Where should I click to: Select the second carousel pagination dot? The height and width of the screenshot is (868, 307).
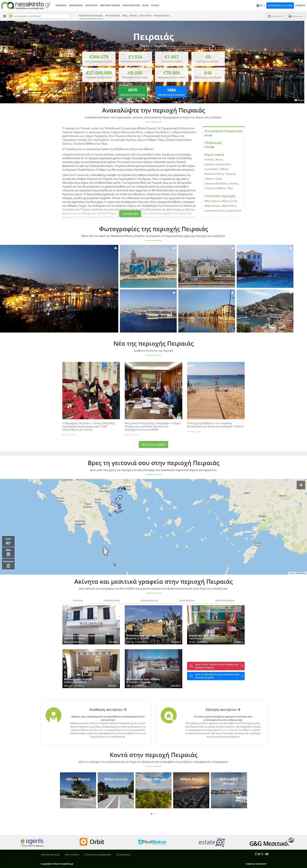click(x=156, y=814)
